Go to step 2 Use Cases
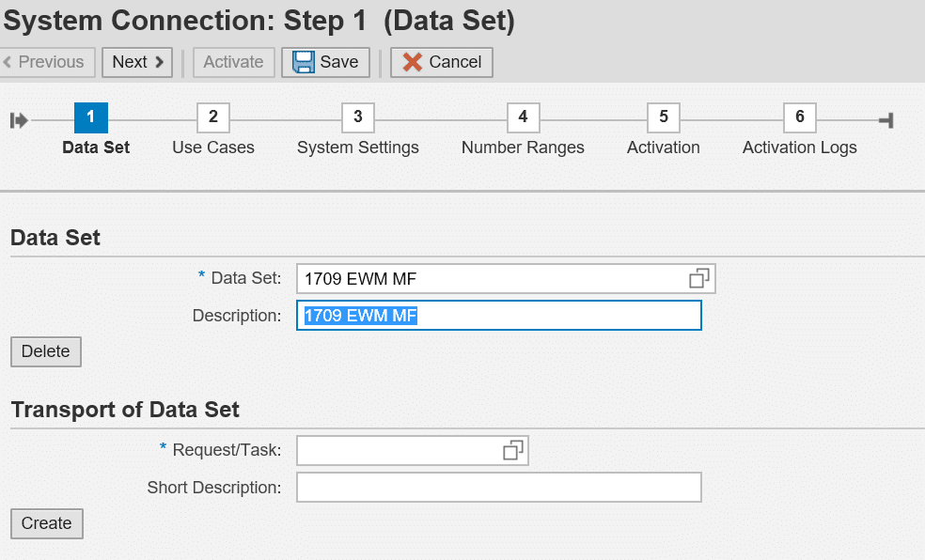The image size is (925, 560). tap(213, 117)
